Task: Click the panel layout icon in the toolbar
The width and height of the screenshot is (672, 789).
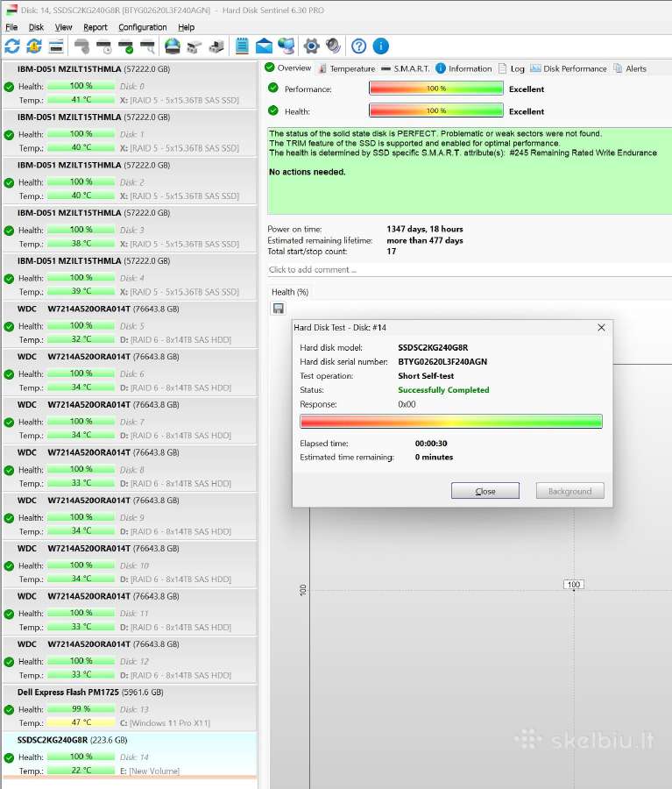Action: [56, 46]
